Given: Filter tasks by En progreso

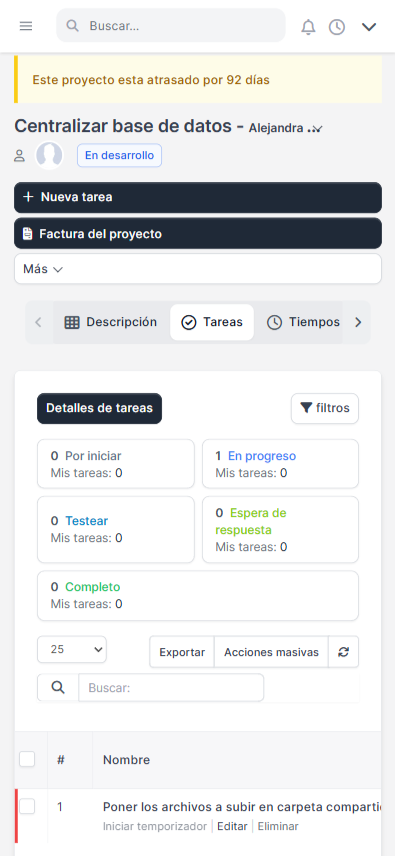Looking at the screenshot, I should coord(262,456).
